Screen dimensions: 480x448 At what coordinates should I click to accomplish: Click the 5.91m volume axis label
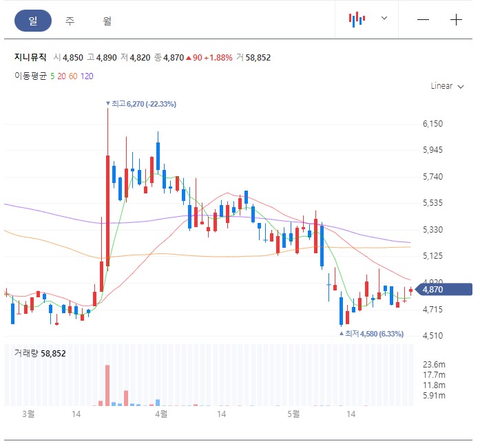click(x=434, y=396)
